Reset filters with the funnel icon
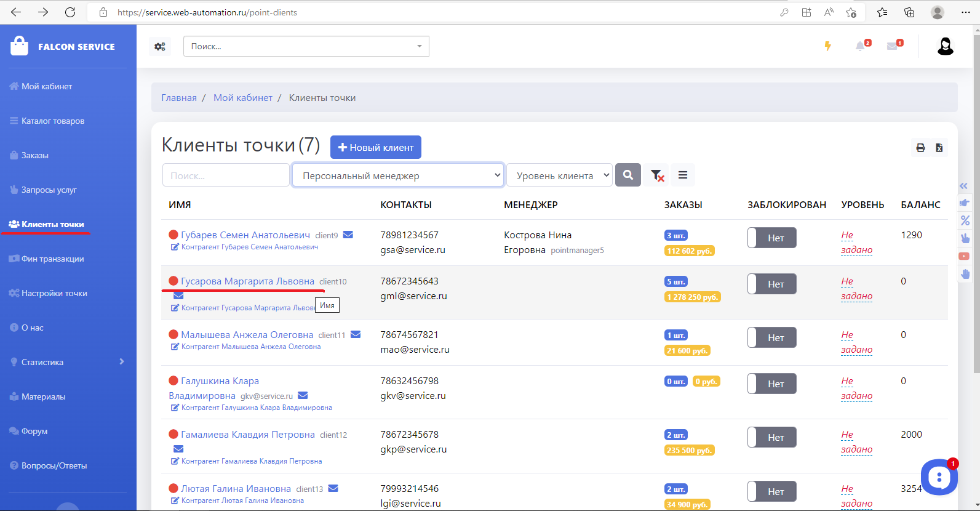This screenshot has width=980, height=511. tap(657, 175)
